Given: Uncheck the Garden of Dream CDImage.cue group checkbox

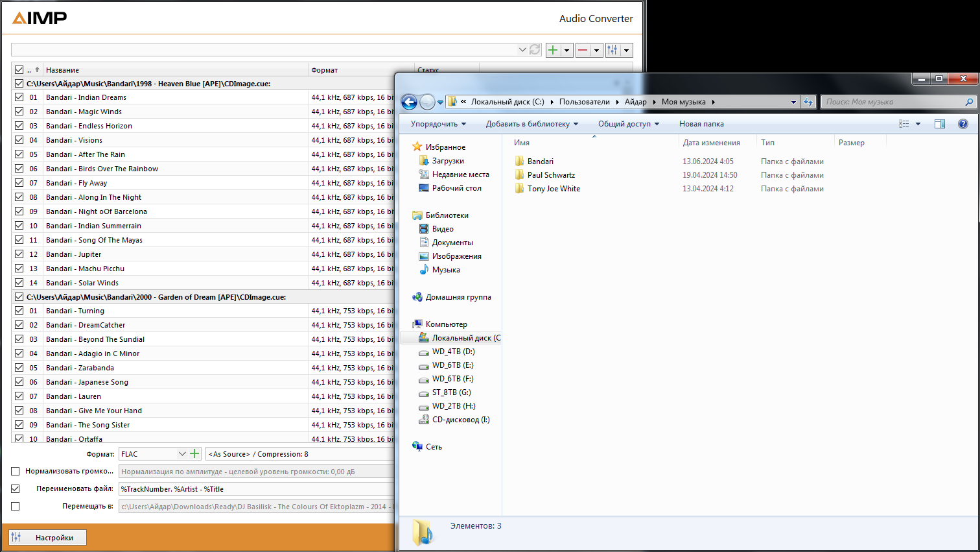Looking at the screenshot, I should pyautogui.click(x=19, y=297).
